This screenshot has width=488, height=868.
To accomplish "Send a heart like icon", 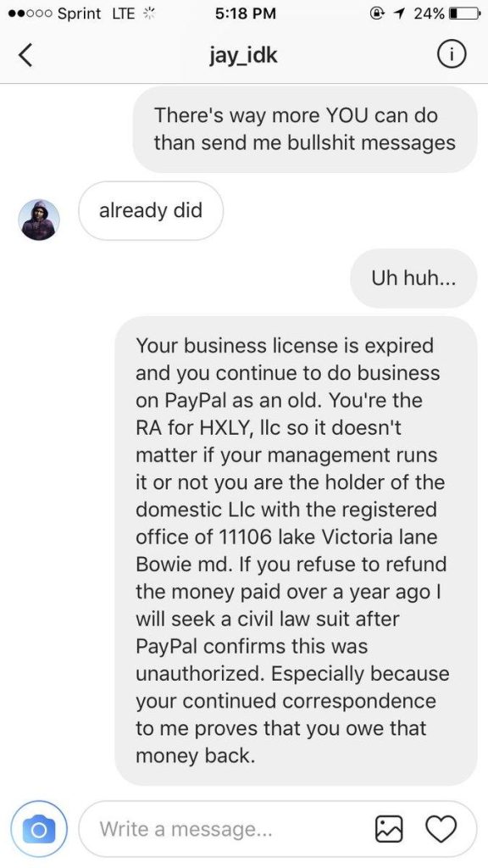I will click(x=441, y=829).
